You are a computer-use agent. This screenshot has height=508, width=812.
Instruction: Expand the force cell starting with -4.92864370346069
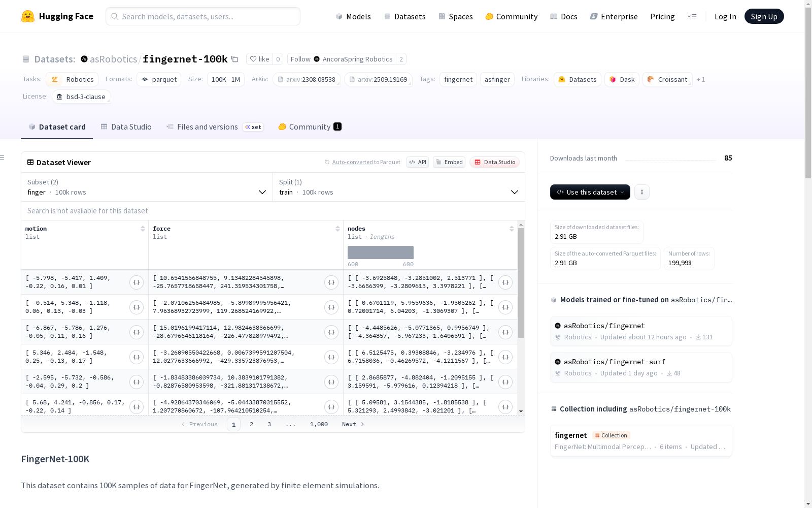331,407
